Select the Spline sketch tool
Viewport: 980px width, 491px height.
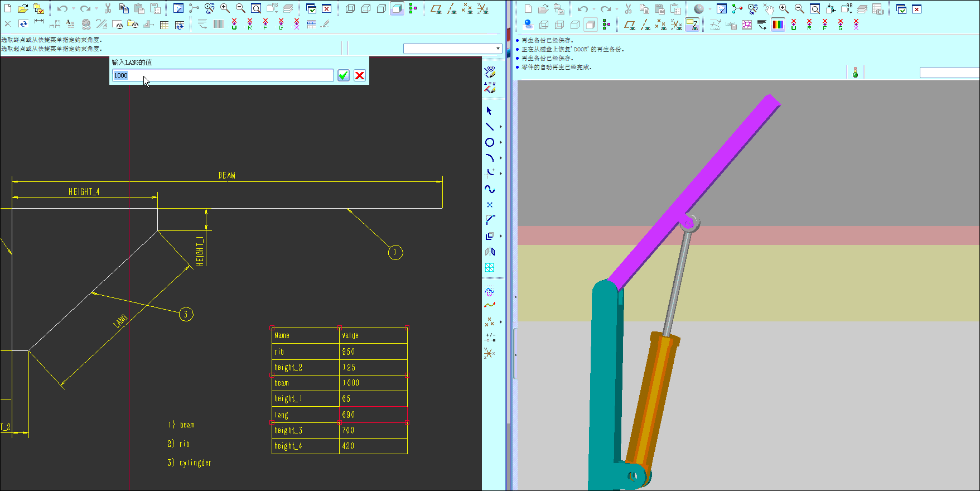[489, 189]
